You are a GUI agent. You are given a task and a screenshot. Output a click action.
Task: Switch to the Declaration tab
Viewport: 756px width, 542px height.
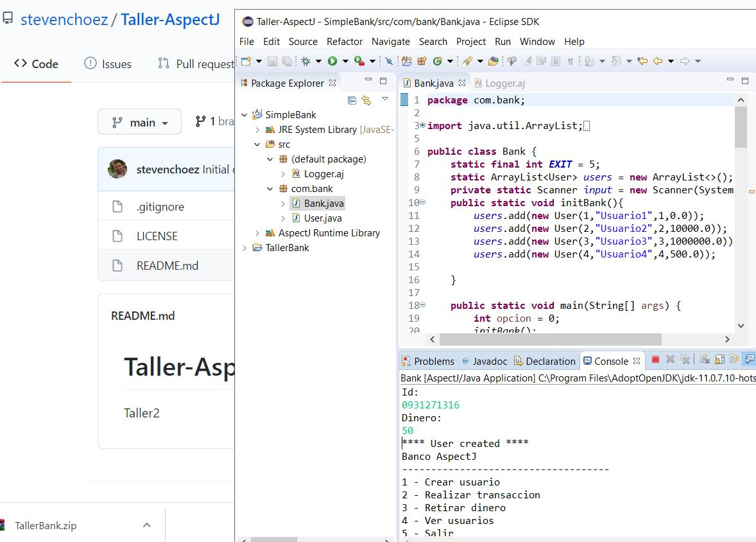(x=545, y=361)
